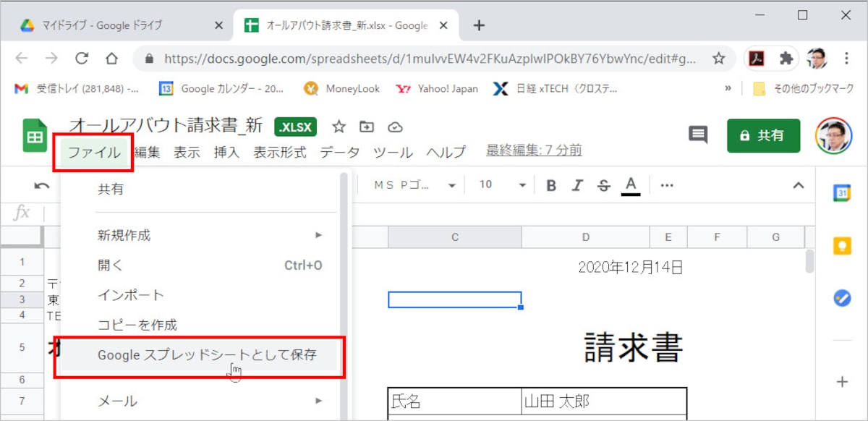
Task: Choose 開く in the file menu
Action: click(200, 265)
